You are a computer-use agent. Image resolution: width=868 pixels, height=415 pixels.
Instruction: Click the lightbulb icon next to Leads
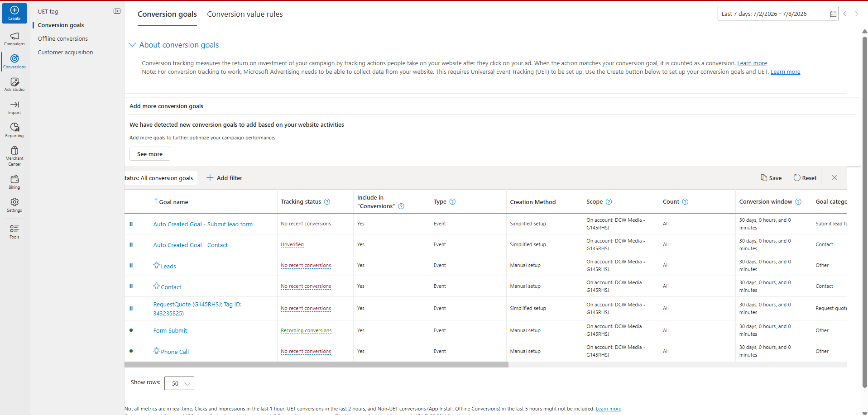click(156, 265)
